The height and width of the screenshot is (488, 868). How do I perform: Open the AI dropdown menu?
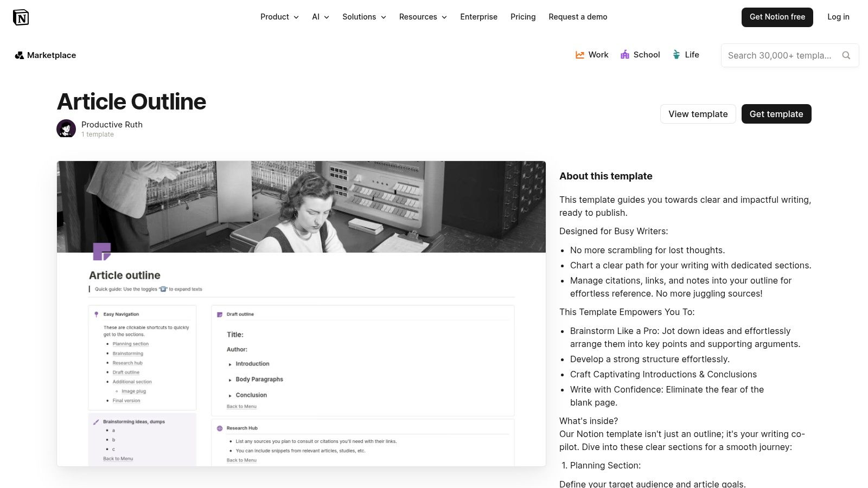point(320,17)
